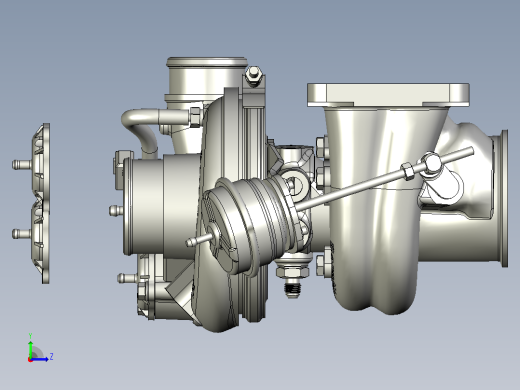Select the top compressor outlet pipe collar
This screenshot has width=520, height=390.
point(207,63)
